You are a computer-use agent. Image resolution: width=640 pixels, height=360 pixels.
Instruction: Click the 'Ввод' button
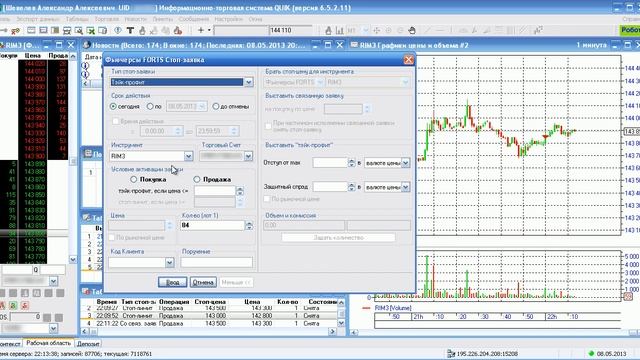tap(172, 282)
